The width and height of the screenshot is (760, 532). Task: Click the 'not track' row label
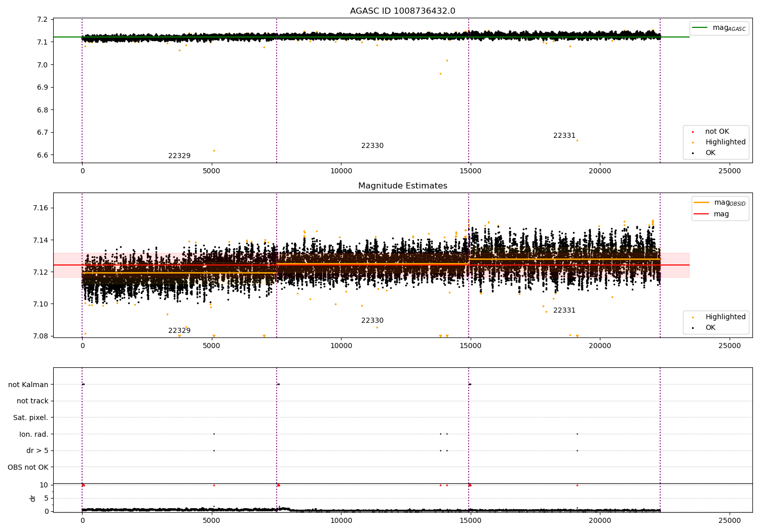tap(32, 401)
